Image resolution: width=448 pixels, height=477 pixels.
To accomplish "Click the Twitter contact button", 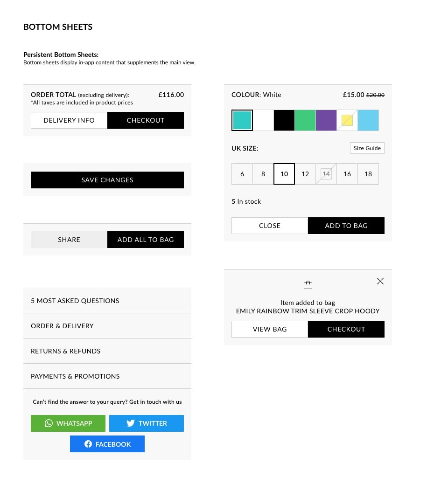I will coord(147,423).
